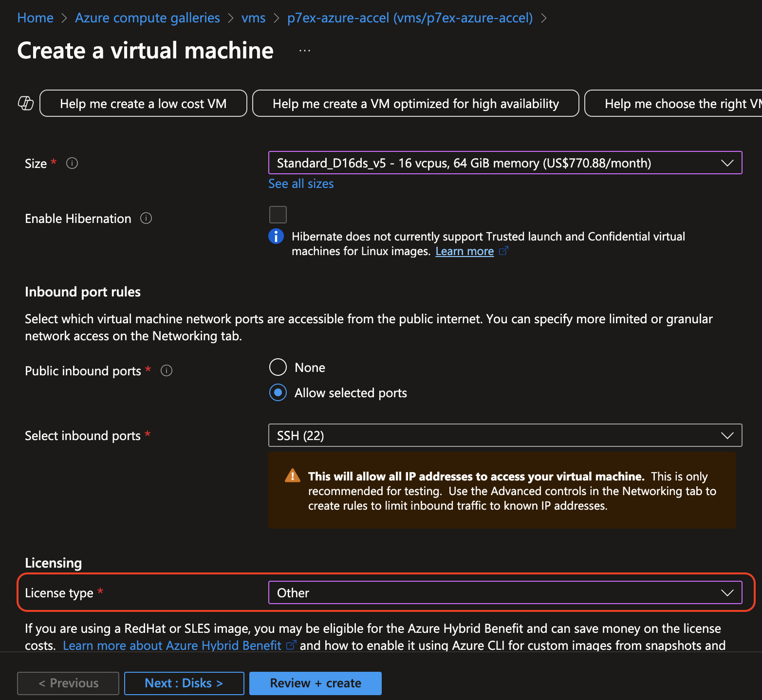The image size is (762, 700).
Task: Click the Enable Hibernation info icon
Action: click(146, 218)
